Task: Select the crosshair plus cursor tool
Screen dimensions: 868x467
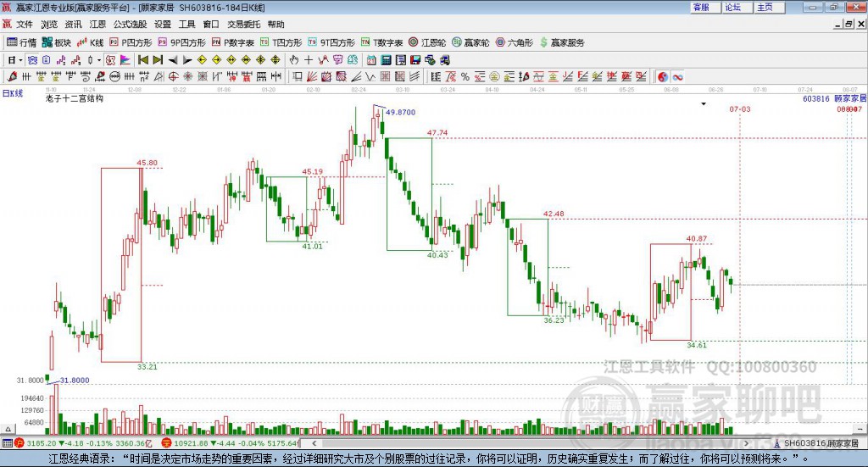Action: [309, 60]
